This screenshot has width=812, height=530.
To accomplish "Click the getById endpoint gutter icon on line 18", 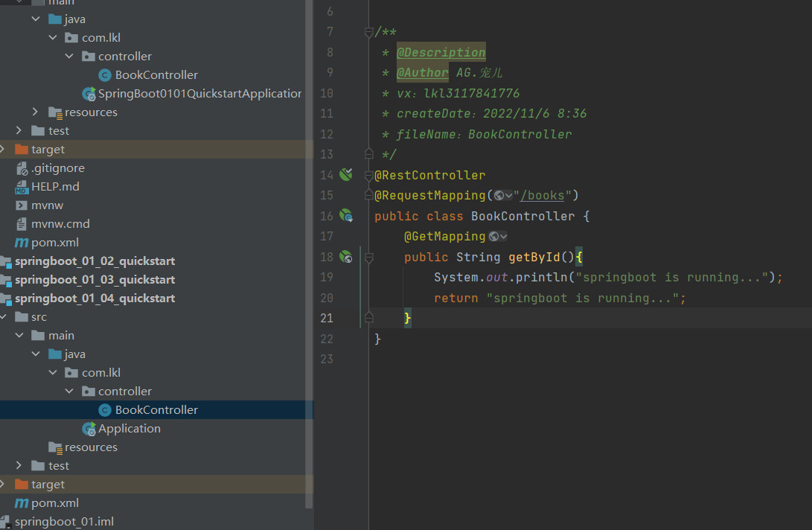I will tap(346, 257).
